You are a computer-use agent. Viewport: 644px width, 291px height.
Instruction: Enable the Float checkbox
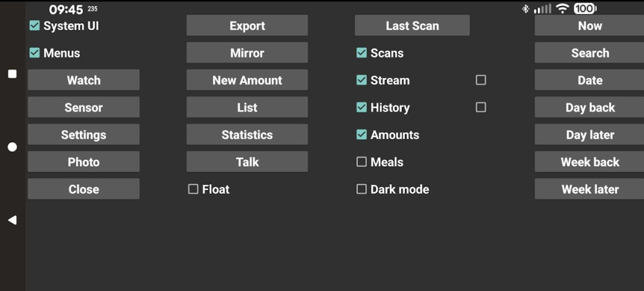coord(193,189)
